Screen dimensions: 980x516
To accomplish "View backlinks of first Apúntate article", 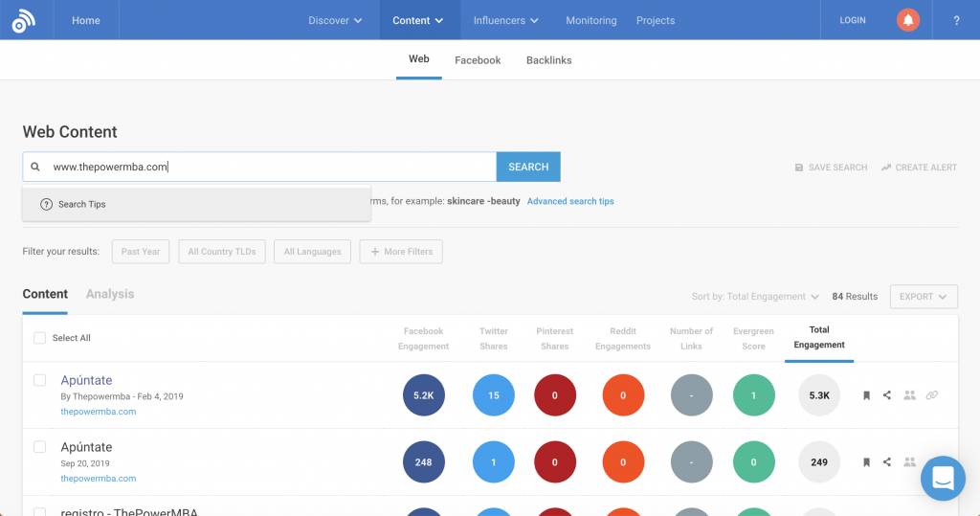I will (932, 395).
